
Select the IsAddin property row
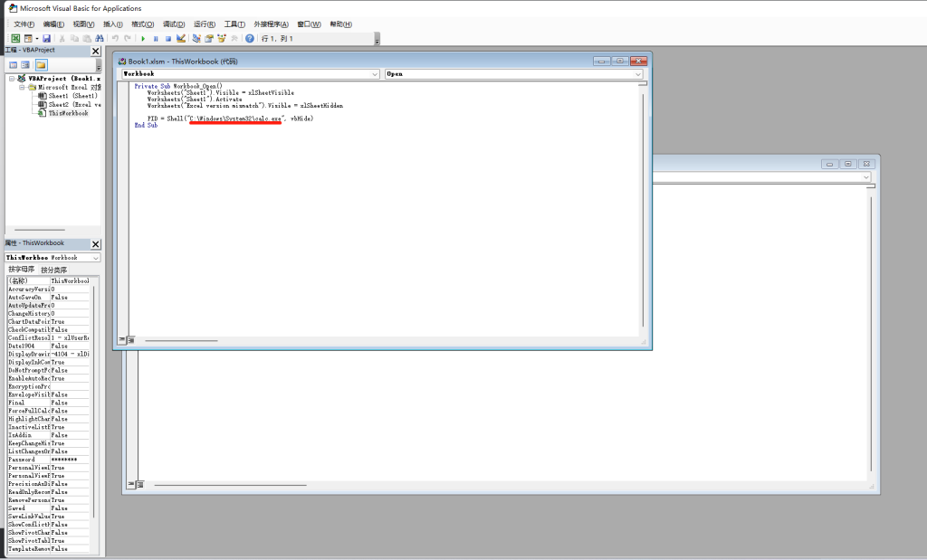49,435
